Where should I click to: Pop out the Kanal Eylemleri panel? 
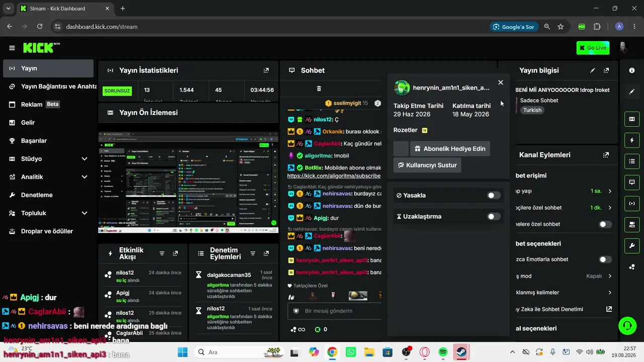(606, 155)
